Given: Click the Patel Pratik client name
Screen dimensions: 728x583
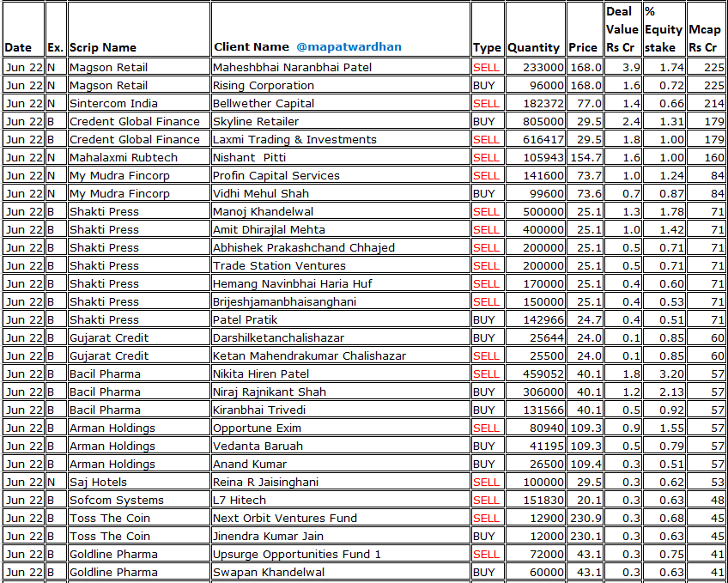Looking at the screenshot, I should point(340,319).
